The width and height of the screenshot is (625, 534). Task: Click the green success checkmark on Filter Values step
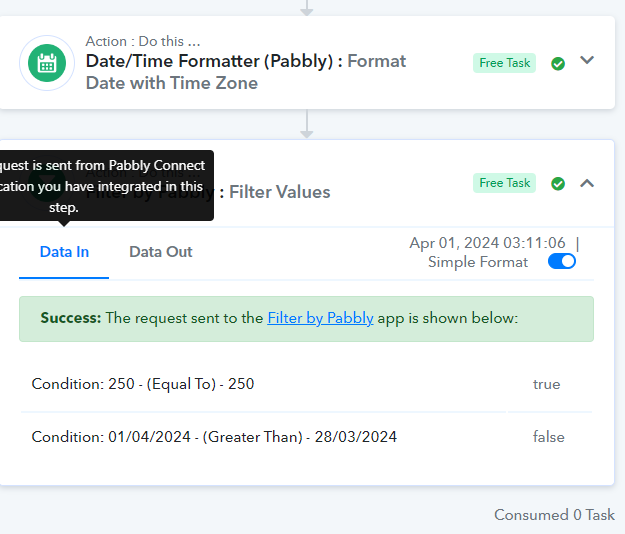(558, 183)
